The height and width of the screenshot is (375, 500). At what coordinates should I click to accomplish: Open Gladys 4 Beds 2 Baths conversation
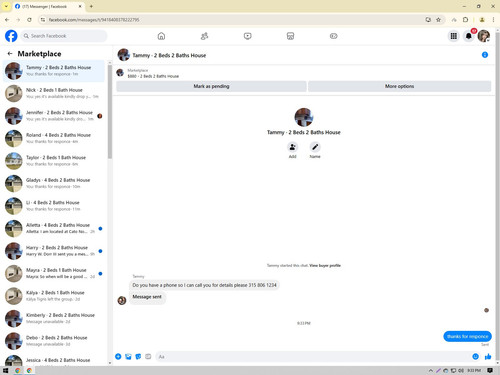coord(54,183)
